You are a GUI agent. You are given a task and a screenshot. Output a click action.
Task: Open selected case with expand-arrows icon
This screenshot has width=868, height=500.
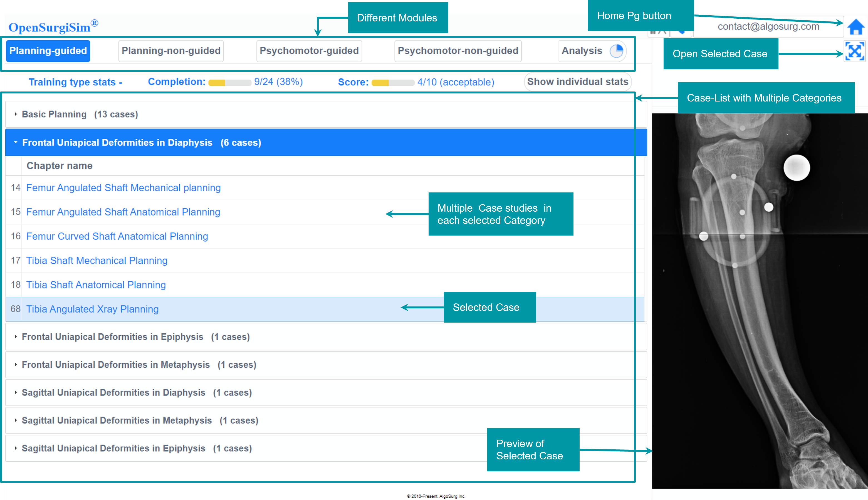tap(854, 51)
